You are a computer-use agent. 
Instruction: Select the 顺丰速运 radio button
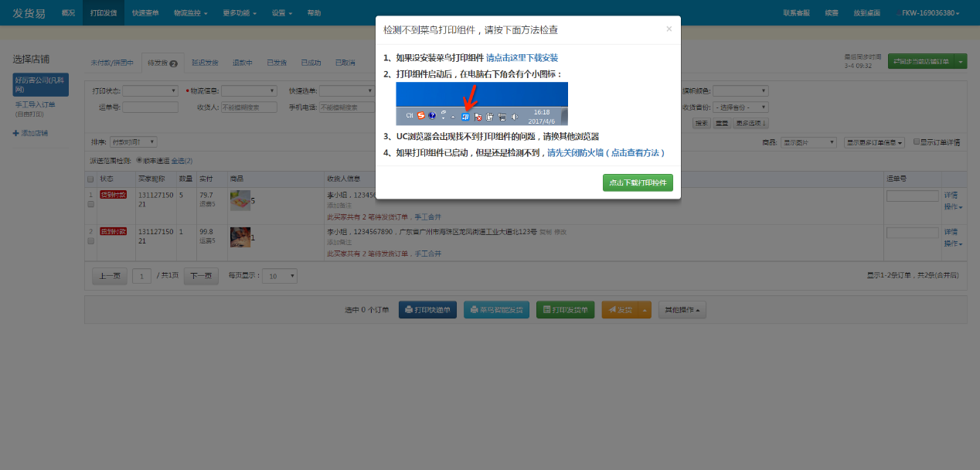(x=139, y=161)
